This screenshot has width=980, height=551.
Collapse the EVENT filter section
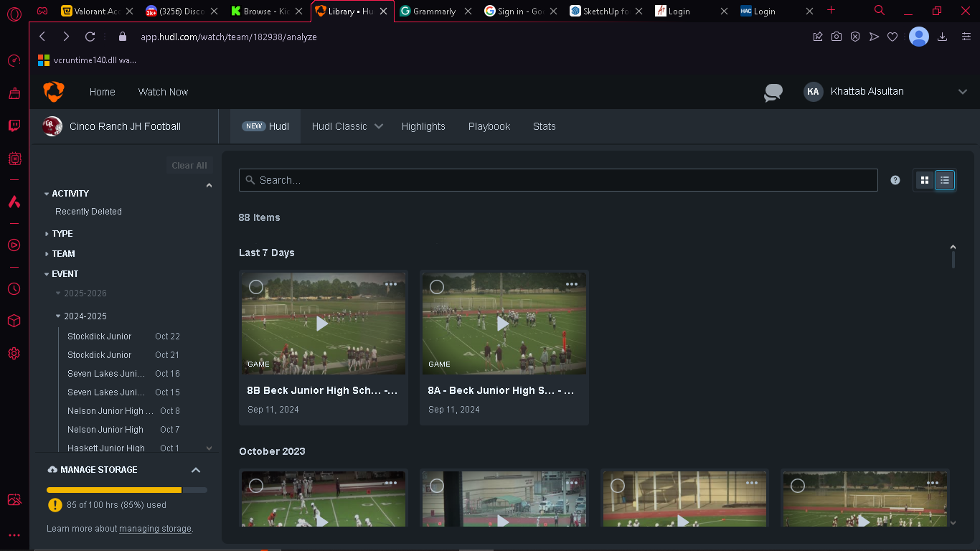(x=61, y=274)
